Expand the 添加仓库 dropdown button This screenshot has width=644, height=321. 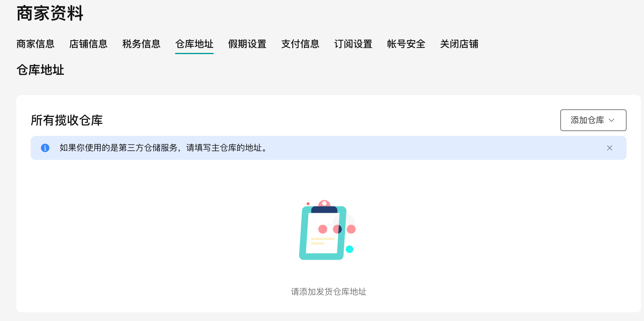(x=593, y=120)
